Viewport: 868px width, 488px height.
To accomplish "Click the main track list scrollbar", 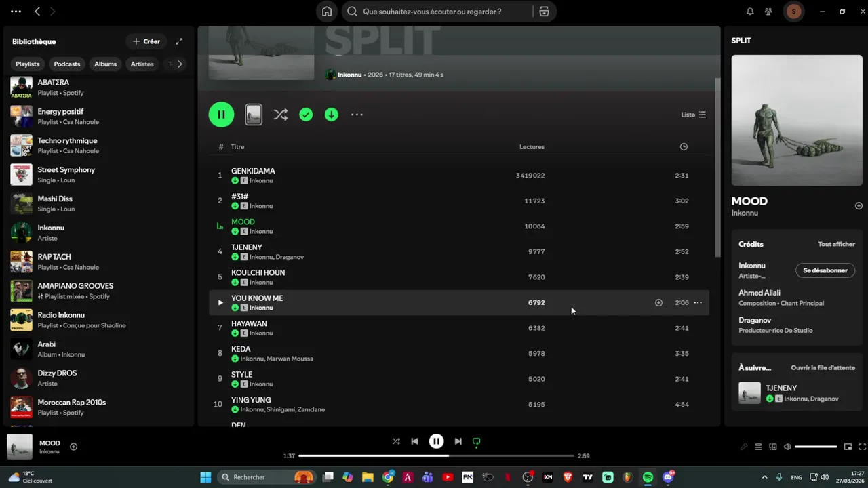I will tap(717, 167).
